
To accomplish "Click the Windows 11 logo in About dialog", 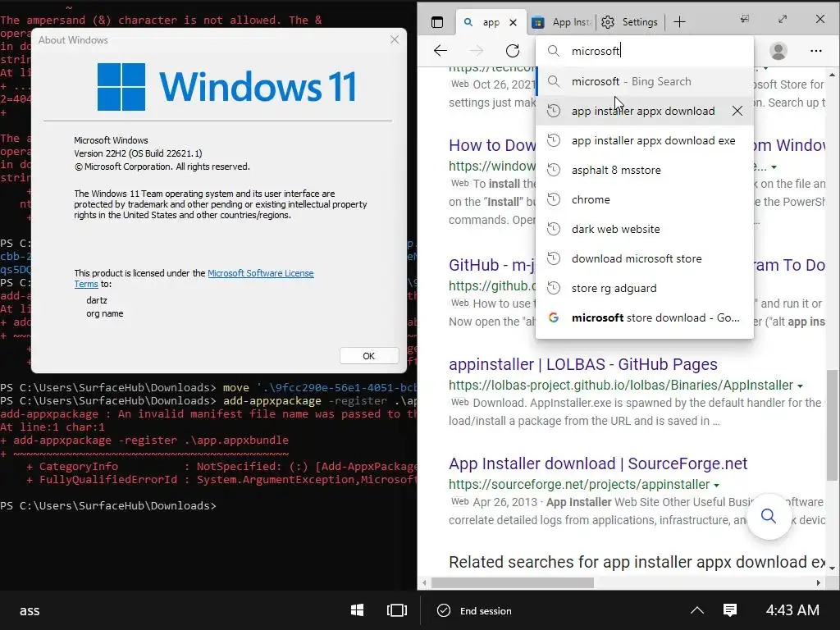I will [226, 87].
